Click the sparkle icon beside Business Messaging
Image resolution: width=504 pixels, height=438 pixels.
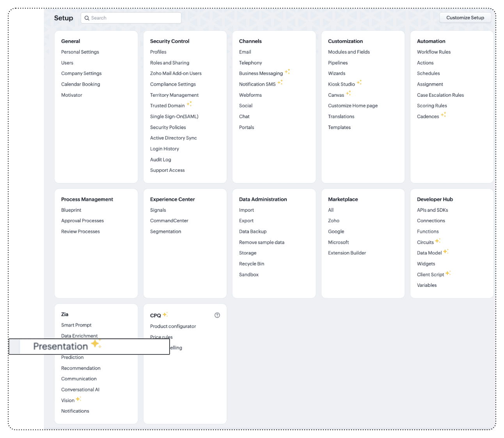point(287,72)
